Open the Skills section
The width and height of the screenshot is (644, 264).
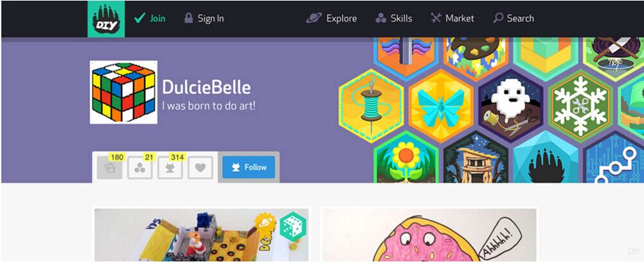pyautogui.click(x=393, y=19)
